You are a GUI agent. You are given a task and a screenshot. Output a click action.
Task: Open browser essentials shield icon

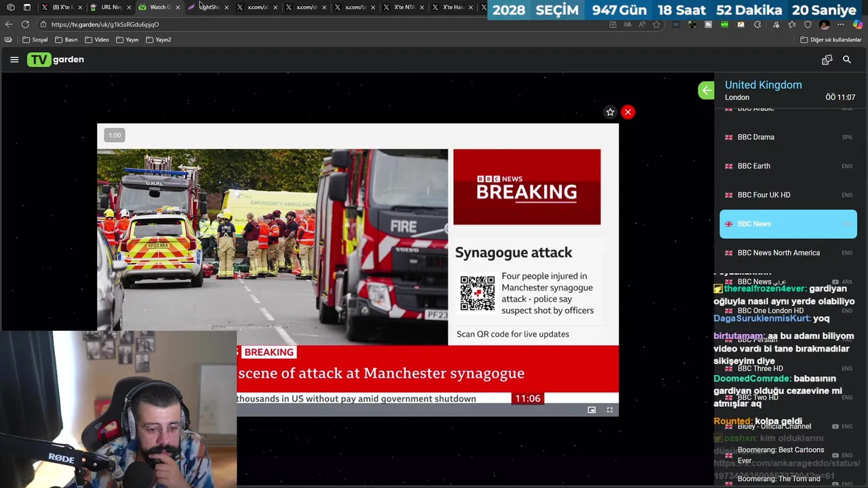coord(808,24)
